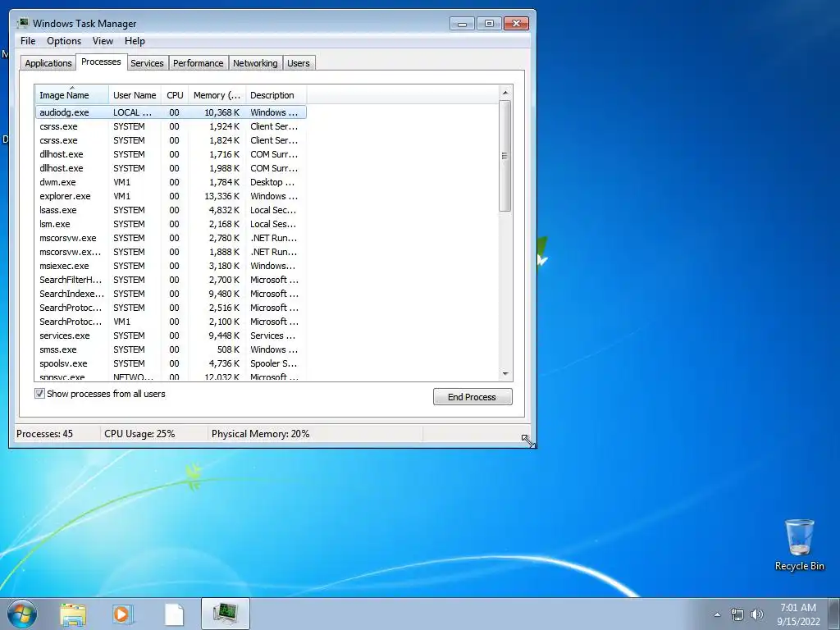Click the 508 K memory value
The image size is (840, 630).
click(x=228, y=349)
